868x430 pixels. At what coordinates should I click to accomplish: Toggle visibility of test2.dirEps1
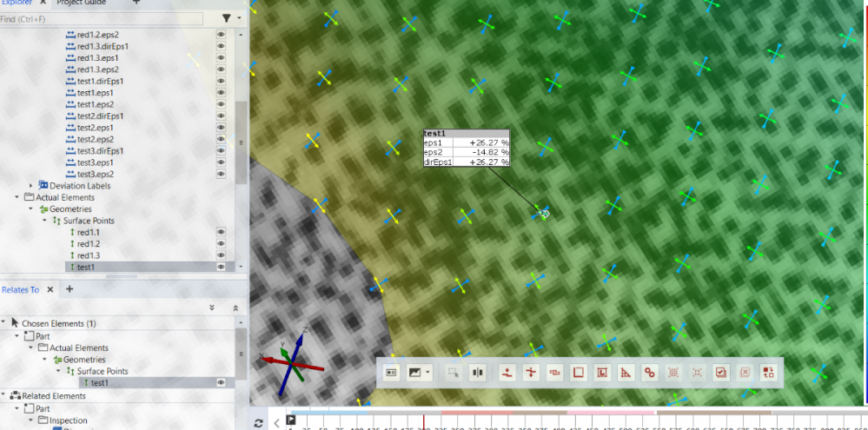click(x=221, y=116)
